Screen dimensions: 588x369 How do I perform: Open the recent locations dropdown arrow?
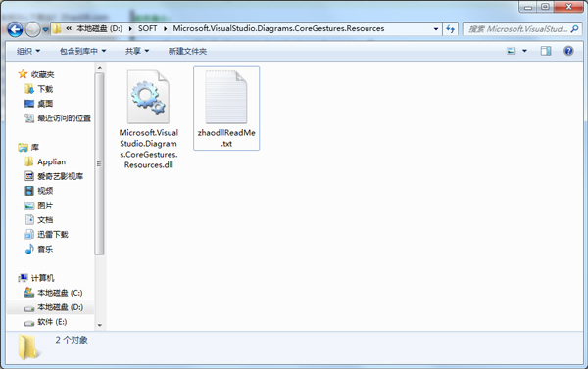45,29
